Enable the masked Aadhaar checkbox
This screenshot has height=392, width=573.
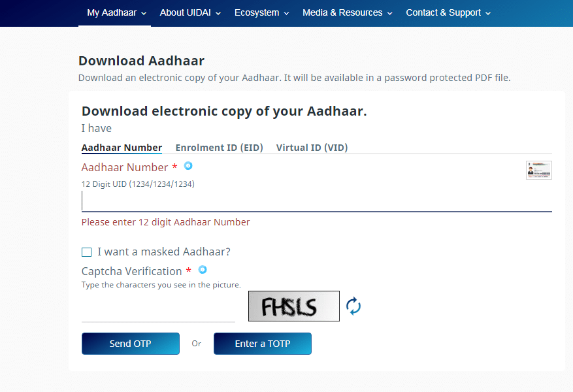click(87, 252)
